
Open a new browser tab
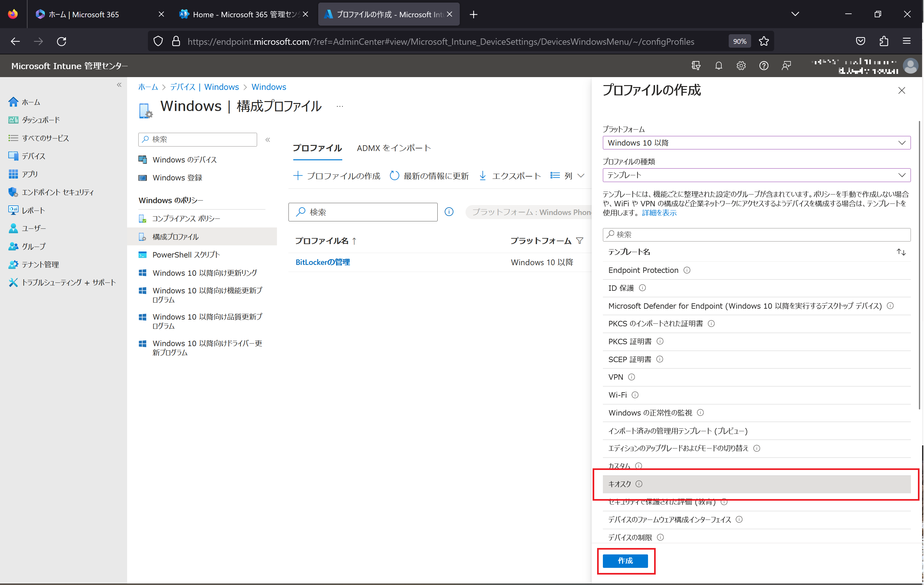click(474, 14)
